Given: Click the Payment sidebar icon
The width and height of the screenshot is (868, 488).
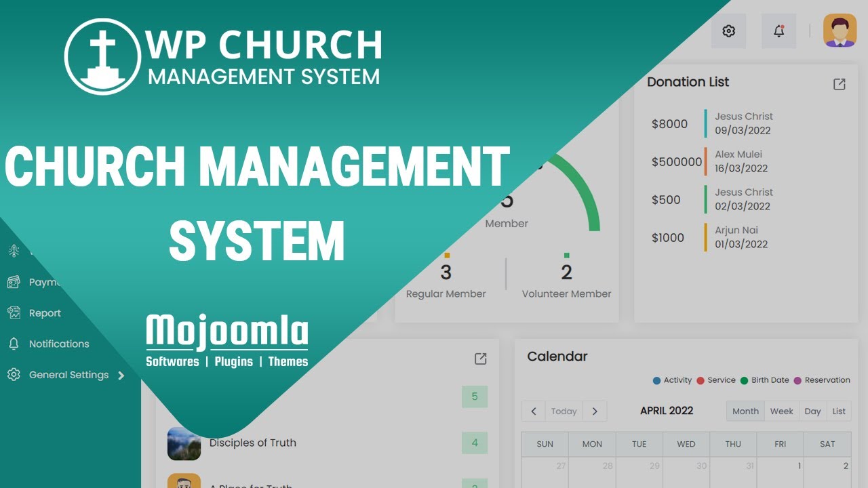Looking at the screenshot, I should pos(14,282).
